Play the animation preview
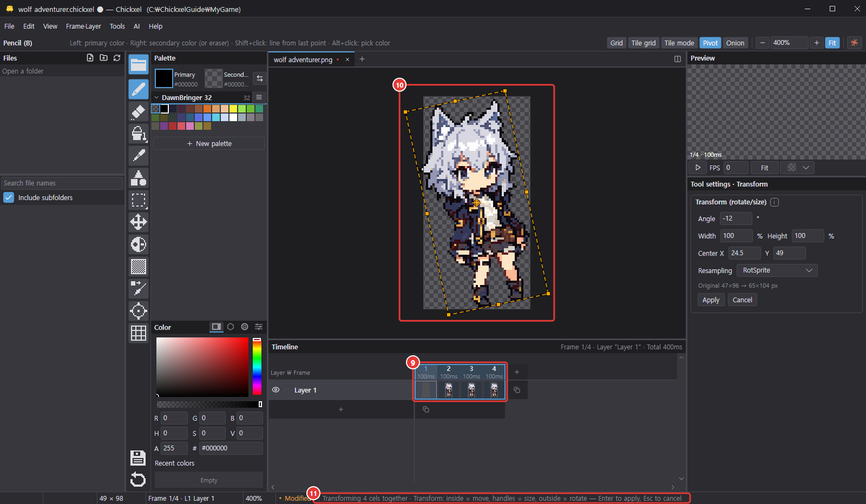 tap(698, 168)
